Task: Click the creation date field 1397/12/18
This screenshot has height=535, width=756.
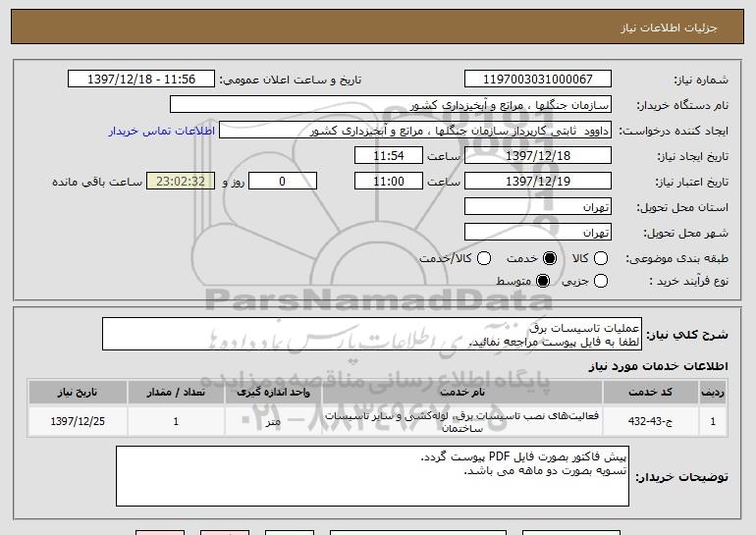Action: click(538, 156)
